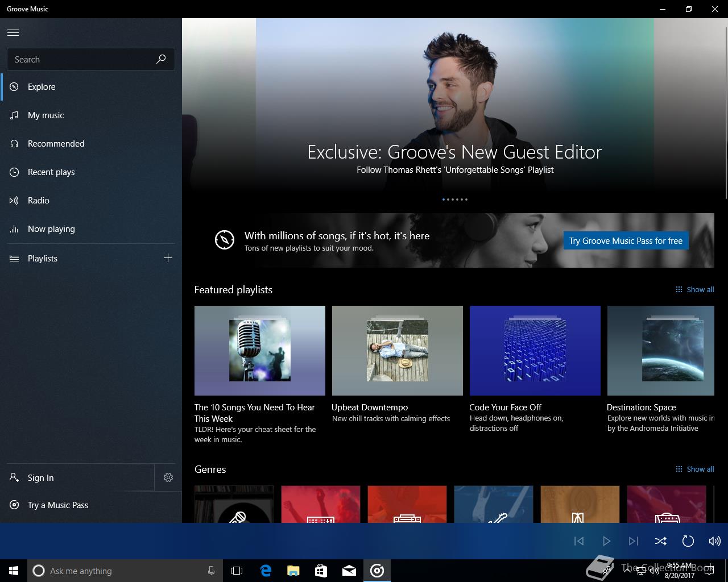Screen dimensions: 728x582
Task: Click the Groove Music taskbar icon
Action: click(377, 571)
